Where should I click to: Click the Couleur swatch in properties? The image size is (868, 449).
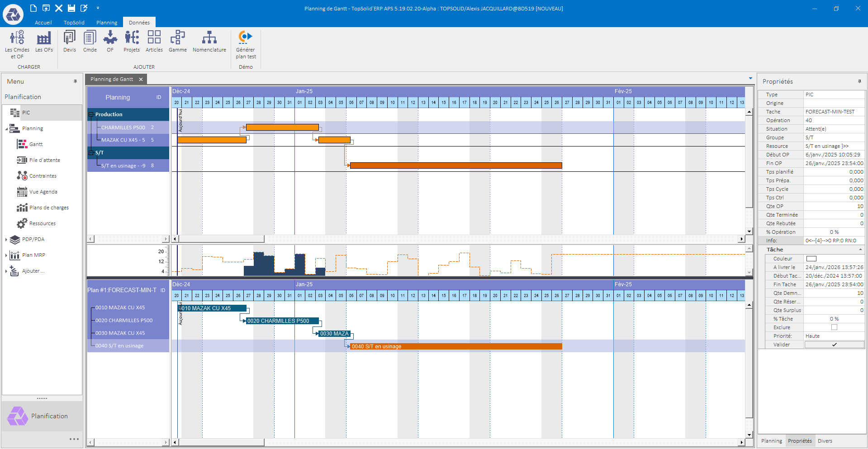pyautogui.click(x=811, y=259)
